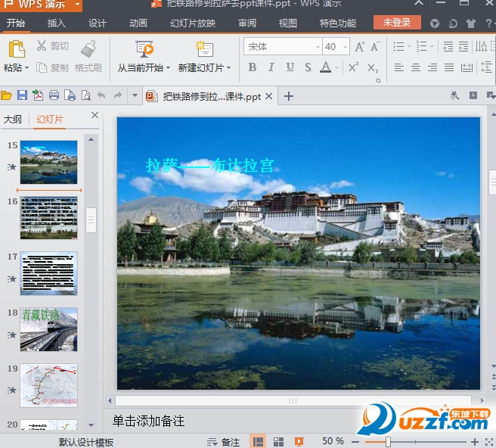Screen dimensions: 496x448
Task: Export to PDF icon in quick toolbar
Action: click(x=38, y=95)
